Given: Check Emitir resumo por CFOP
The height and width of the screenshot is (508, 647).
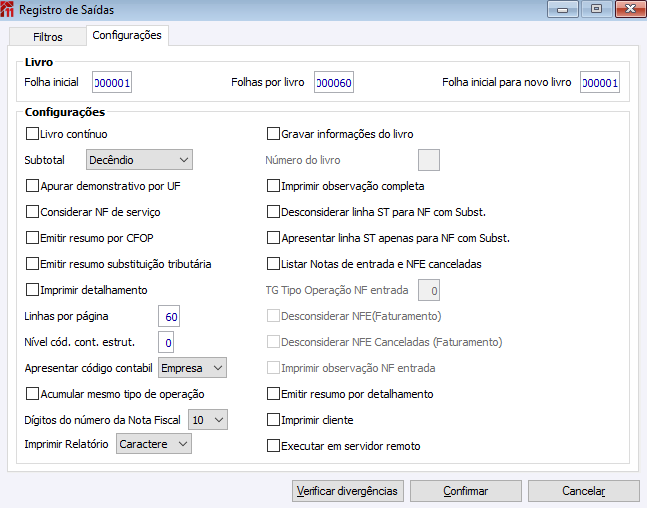Looking at the screenshot, I should pyautogui.click(x=32, y=238).
